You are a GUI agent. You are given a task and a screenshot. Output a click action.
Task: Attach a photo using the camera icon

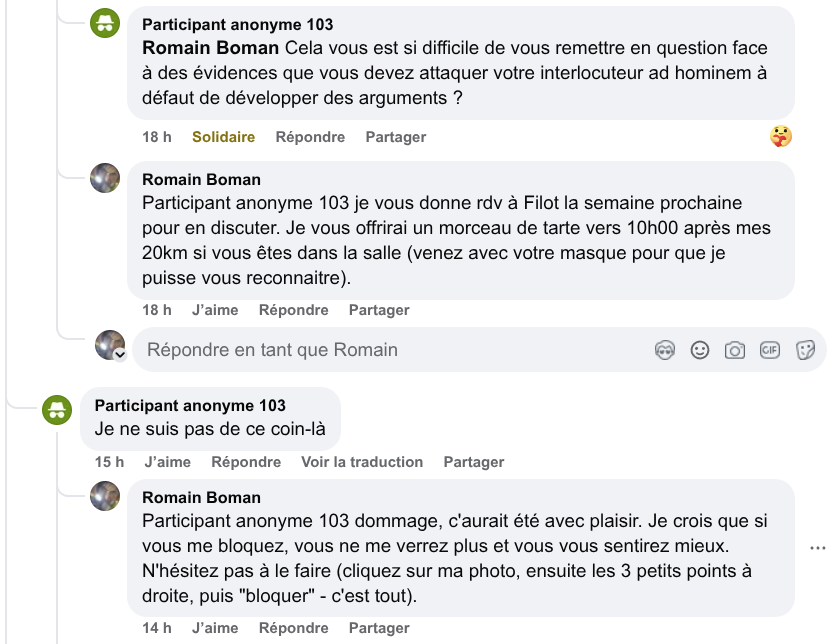(735, 350)
